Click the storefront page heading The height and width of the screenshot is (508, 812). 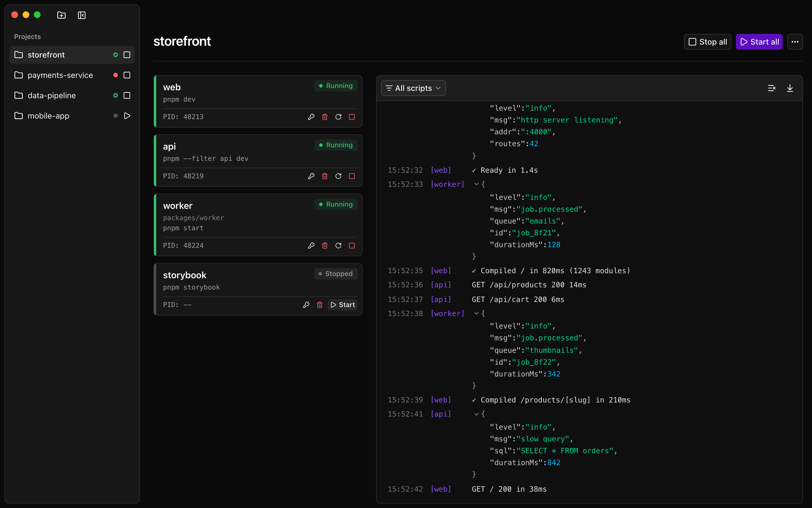tap(182, 41)
